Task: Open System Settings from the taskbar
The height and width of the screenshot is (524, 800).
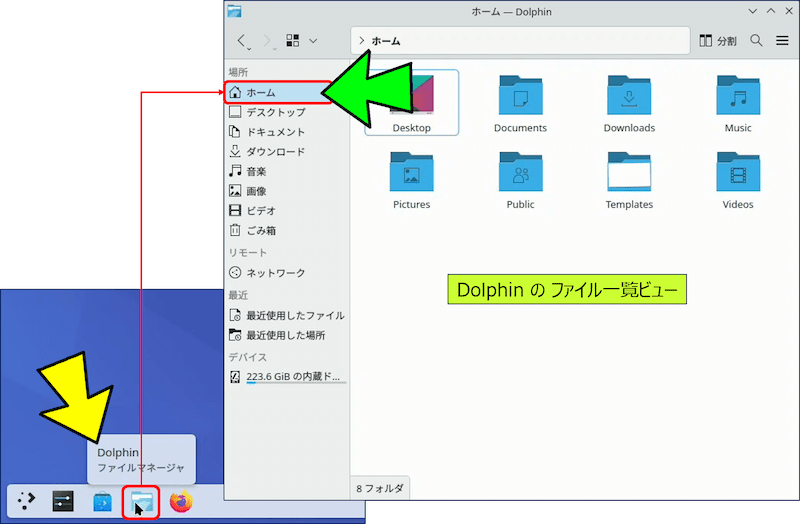Action: 63,502
